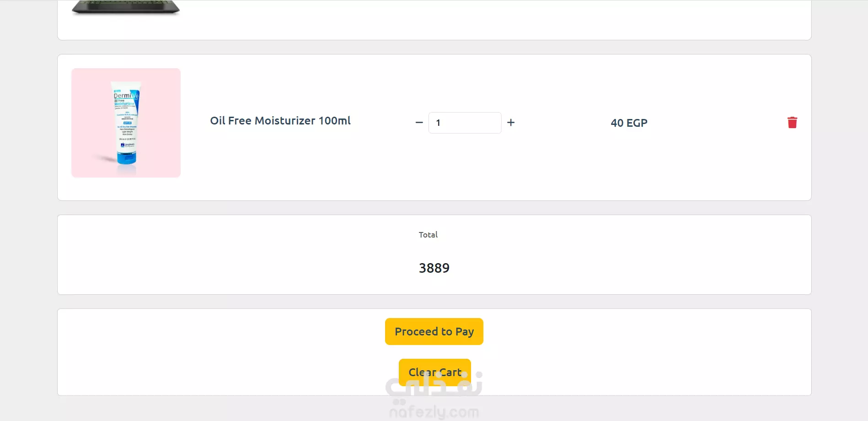The image size is (868, 421).
Task: Click the keyboard product image at top
Action: pos(126,7)
